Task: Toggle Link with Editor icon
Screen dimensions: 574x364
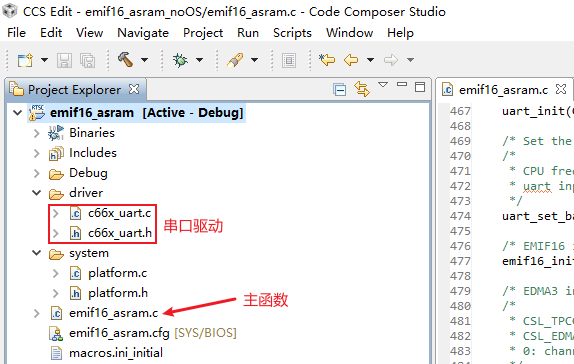Action: pyautogui.click(x=362, y=89)
